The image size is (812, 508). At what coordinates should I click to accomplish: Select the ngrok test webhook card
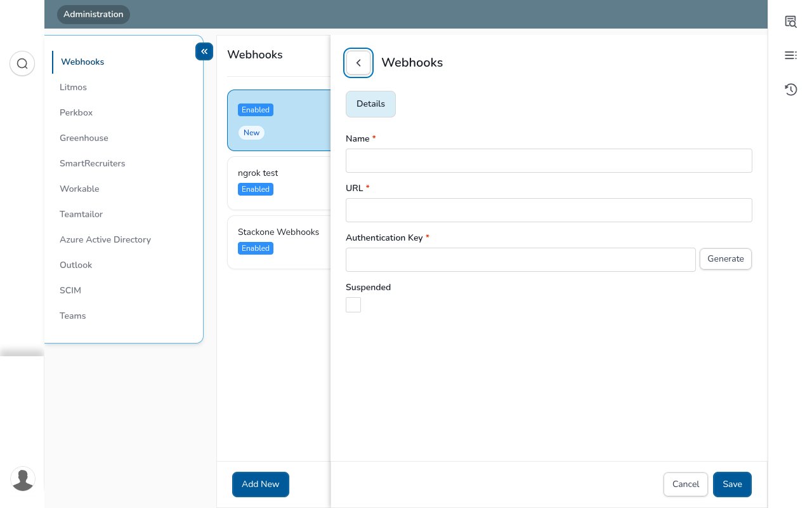(x=279, y=183)
